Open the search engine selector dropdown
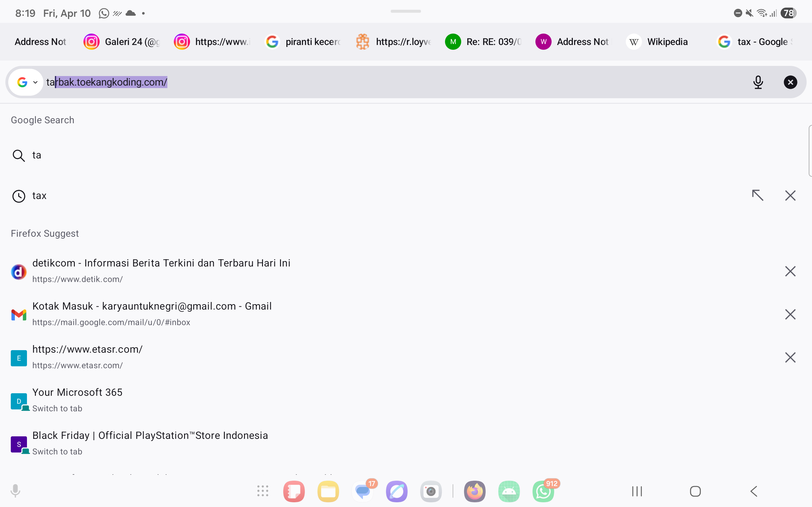This screenshot has width=812, height=507. (x=26, y=82)
